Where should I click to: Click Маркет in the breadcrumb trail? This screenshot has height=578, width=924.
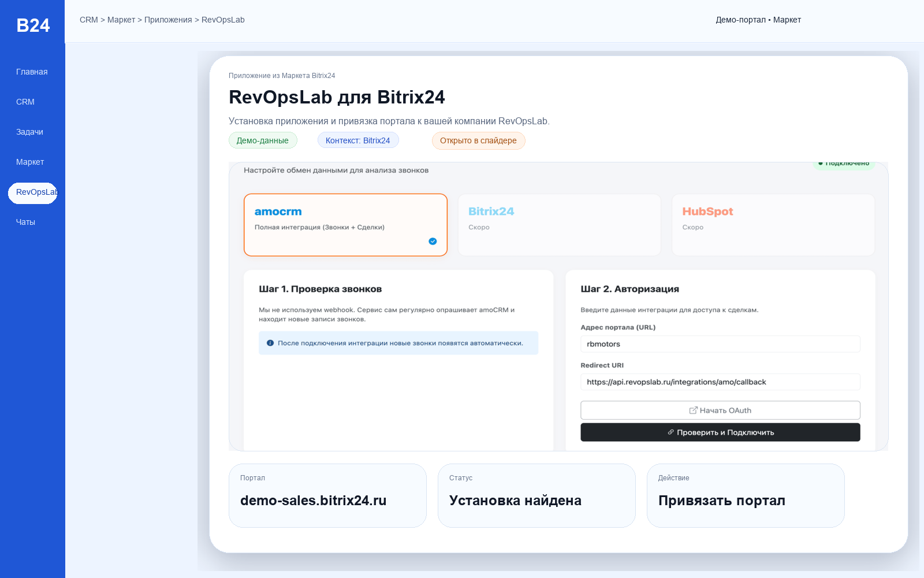click(x=121, y=20)
